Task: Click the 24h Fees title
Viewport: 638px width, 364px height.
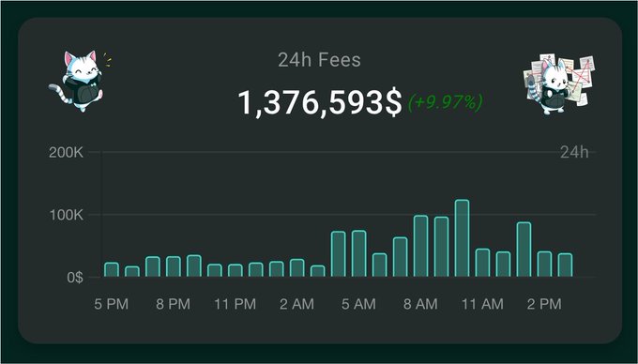Action: pos(319,60)
